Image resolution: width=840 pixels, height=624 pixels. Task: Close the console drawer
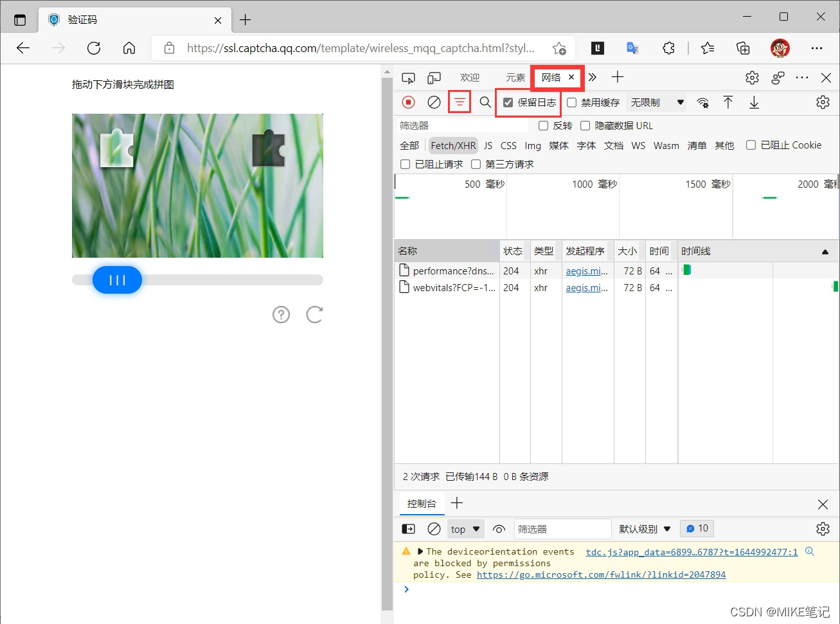(x=823, y=504)
